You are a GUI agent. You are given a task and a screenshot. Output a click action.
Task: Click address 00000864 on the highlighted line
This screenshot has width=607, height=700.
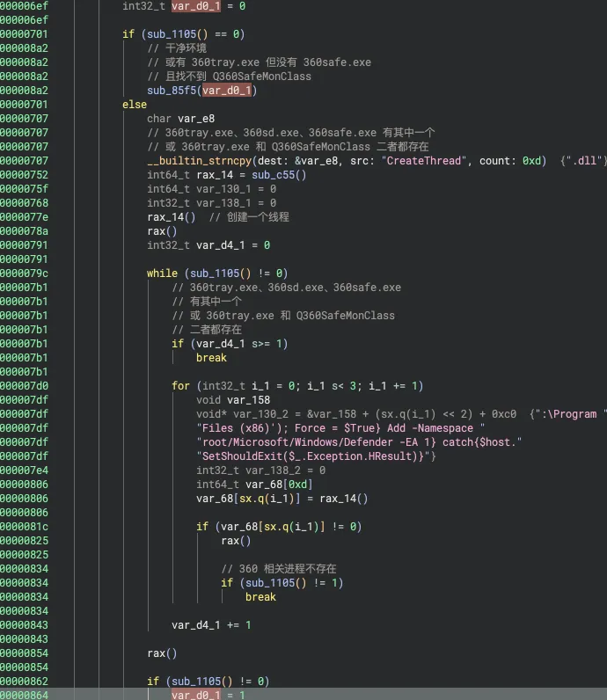click(24, 695)
